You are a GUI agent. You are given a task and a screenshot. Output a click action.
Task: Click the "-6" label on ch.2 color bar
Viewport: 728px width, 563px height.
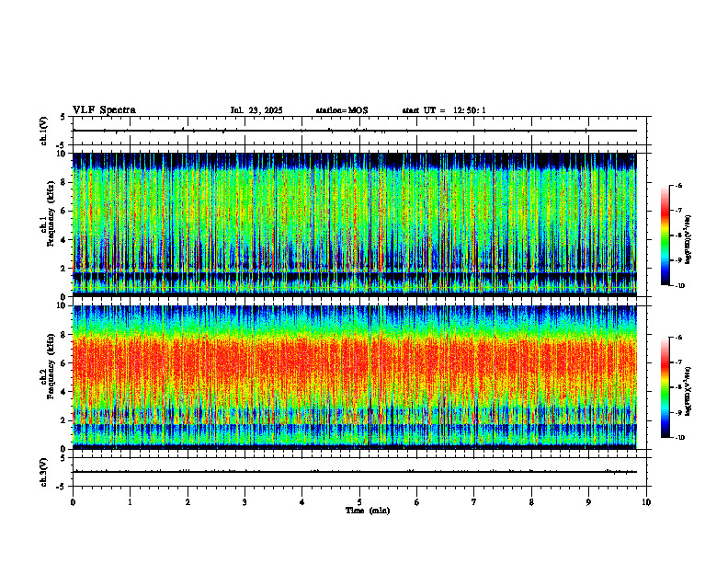pyautogui.click(x=679, y=338)
